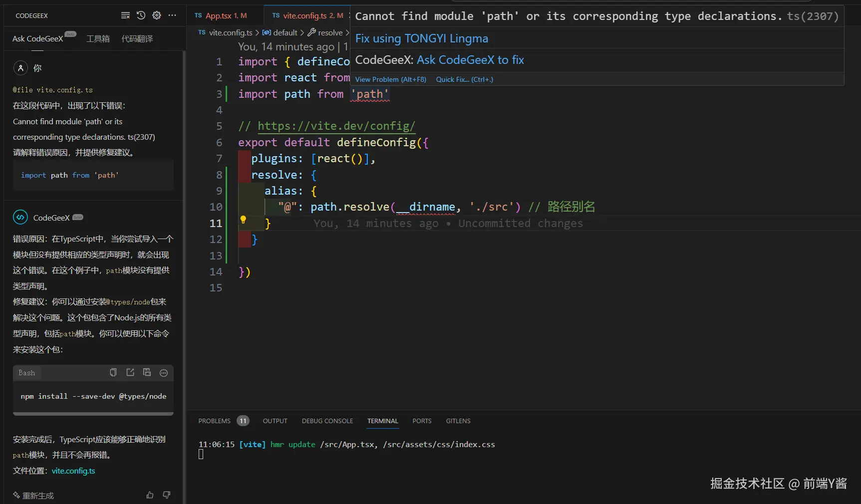Click View Problem in hover popup
This screenshot has height=504, width=861.
coord(391,79)
